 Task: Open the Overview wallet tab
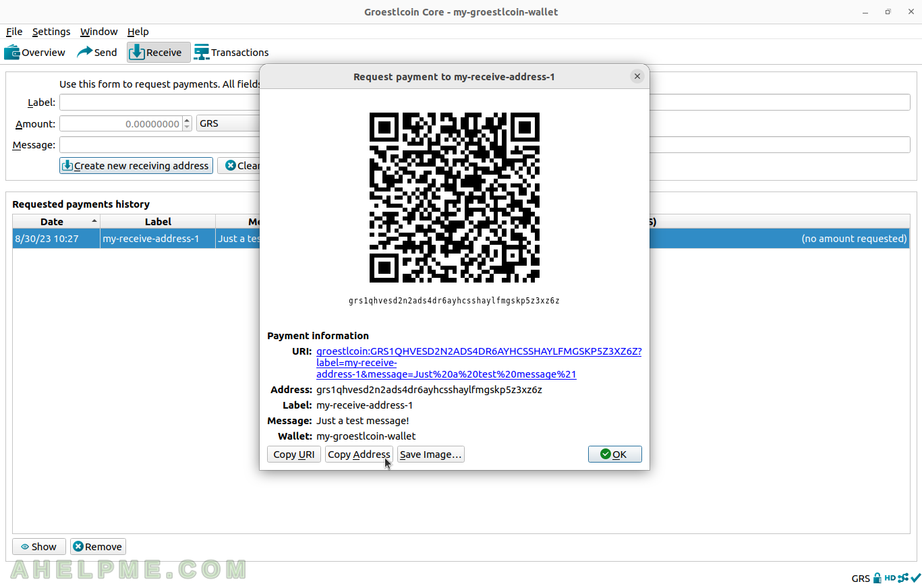pos(35,52)
